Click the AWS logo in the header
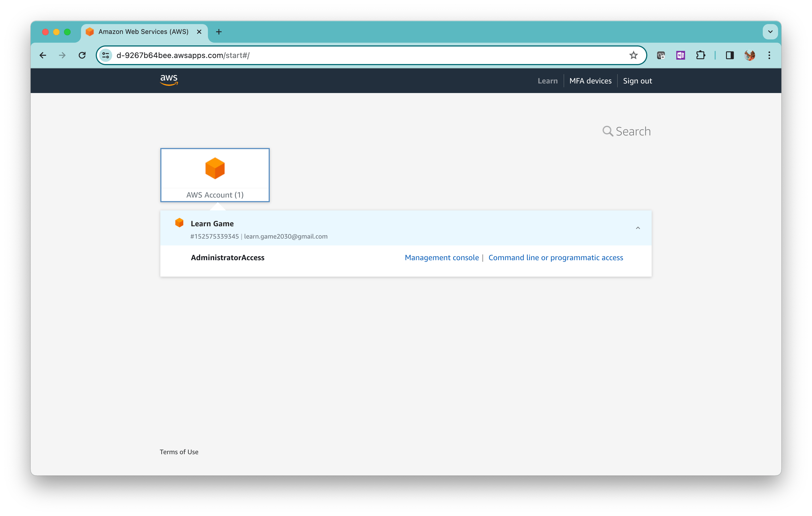812x516 pixels. pyautogui.click(x=169, y=80)
